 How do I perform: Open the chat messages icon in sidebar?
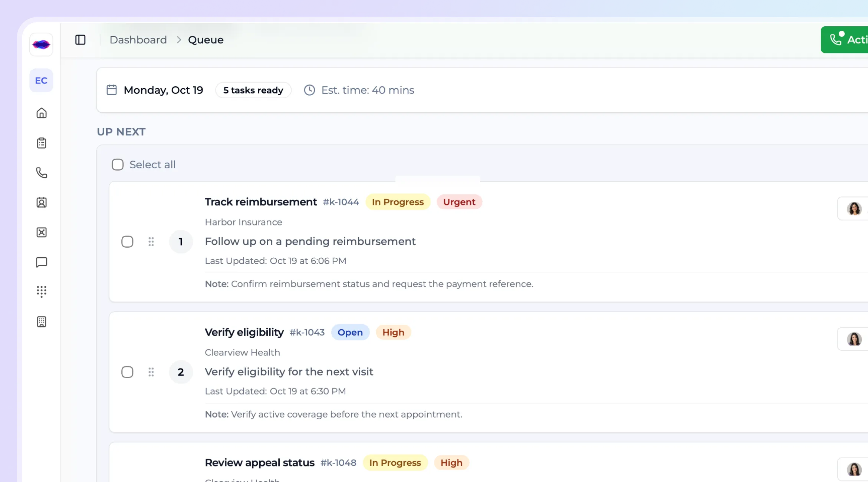tap(42, 262)
